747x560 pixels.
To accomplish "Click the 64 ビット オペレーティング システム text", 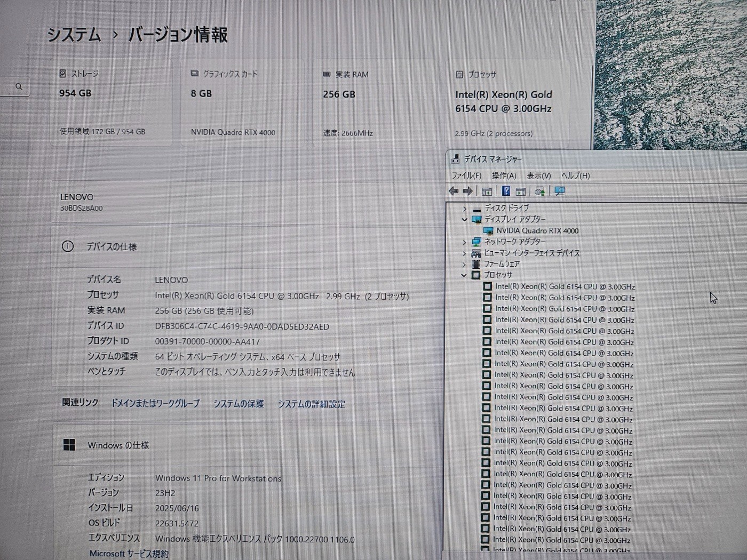I will pos(247,357).
